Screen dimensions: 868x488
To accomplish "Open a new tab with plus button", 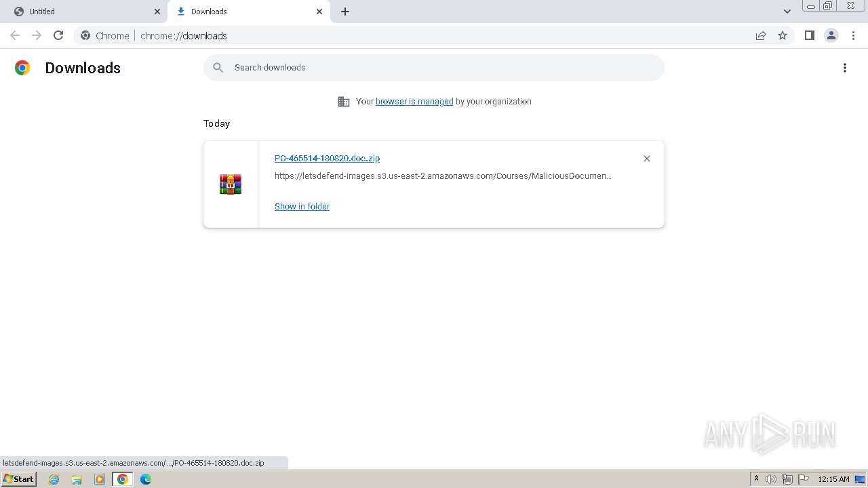I will pos(344,12).
